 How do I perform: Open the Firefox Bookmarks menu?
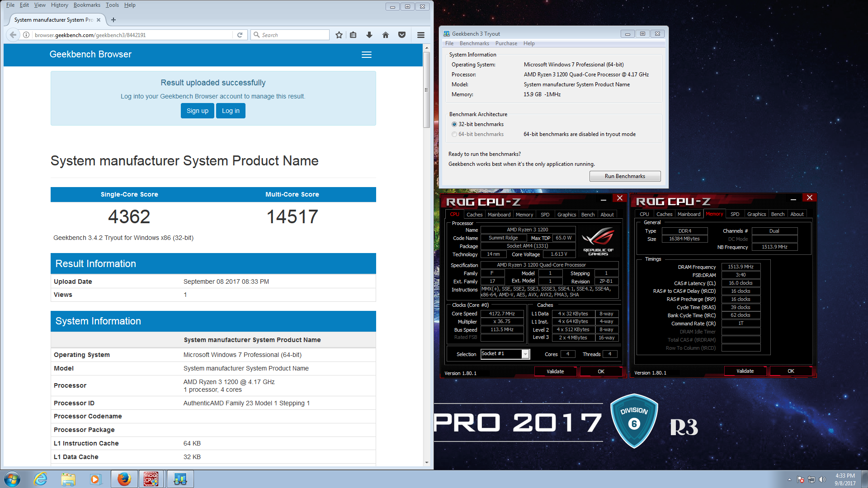[87, 5]
